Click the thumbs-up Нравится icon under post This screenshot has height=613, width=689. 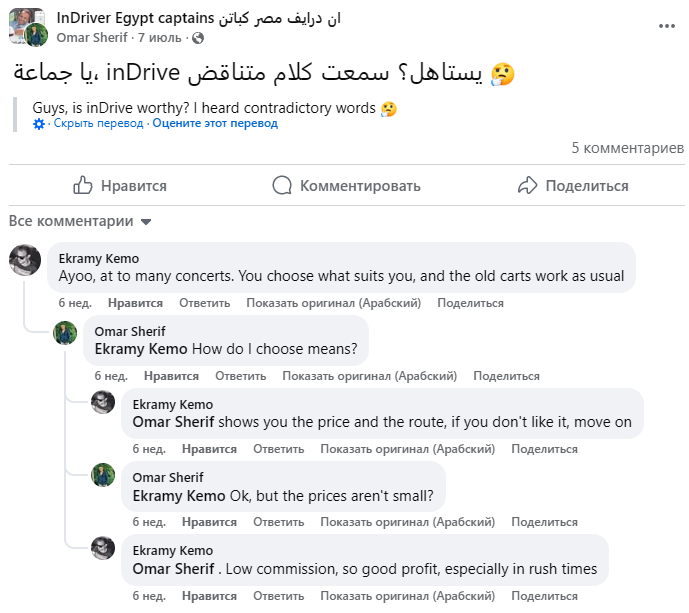point(83,185)
